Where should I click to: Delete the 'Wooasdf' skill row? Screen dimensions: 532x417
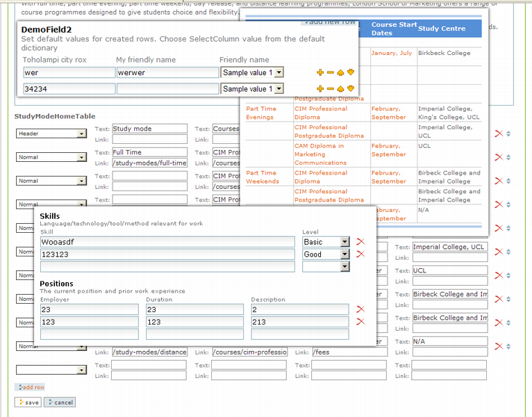click(360, 242)
